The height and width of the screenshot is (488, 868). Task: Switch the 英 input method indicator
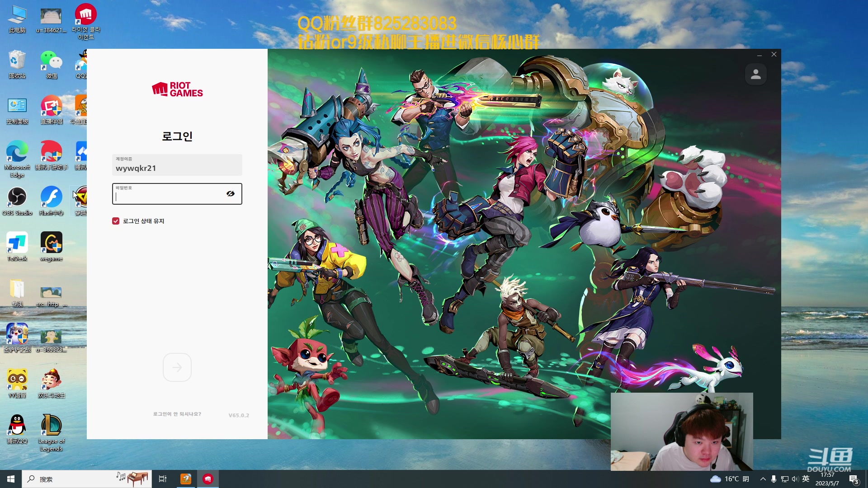tap(806, 479)
